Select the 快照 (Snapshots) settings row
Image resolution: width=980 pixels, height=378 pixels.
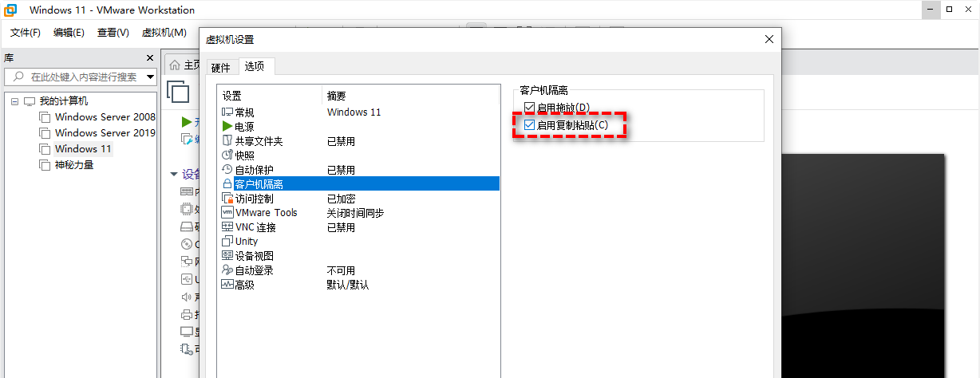coord(359,156)
